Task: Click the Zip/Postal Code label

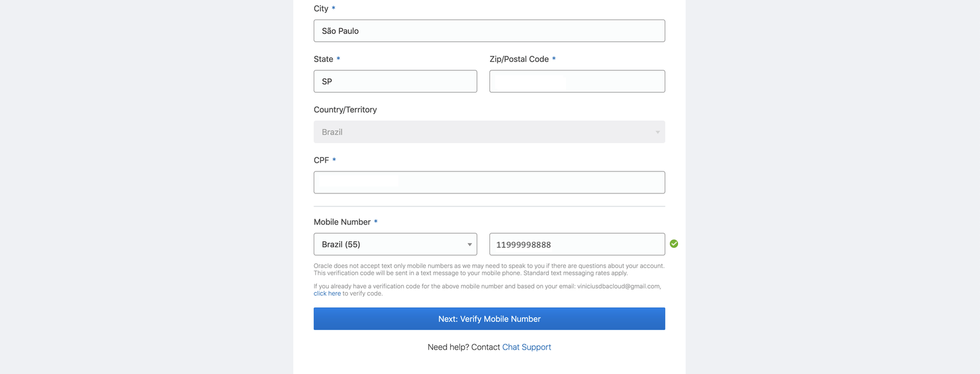Action: point(519,59)
